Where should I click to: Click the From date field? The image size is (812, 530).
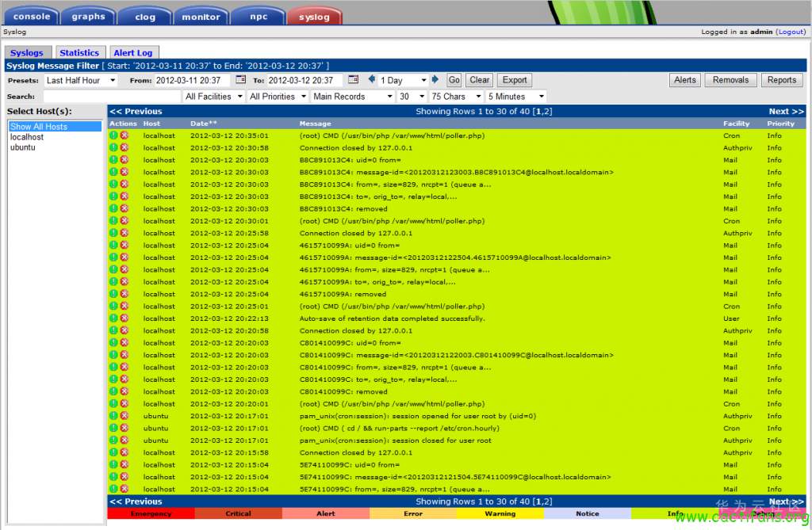(x=193, y=80)
